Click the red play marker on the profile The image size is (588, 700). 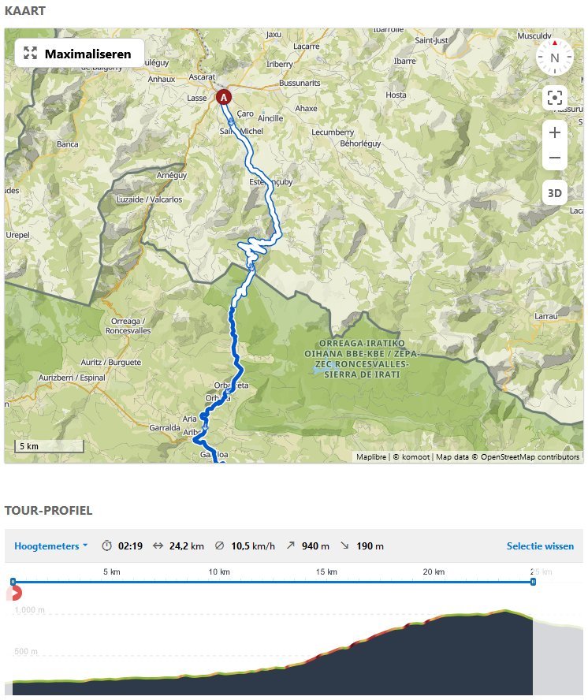15,594
